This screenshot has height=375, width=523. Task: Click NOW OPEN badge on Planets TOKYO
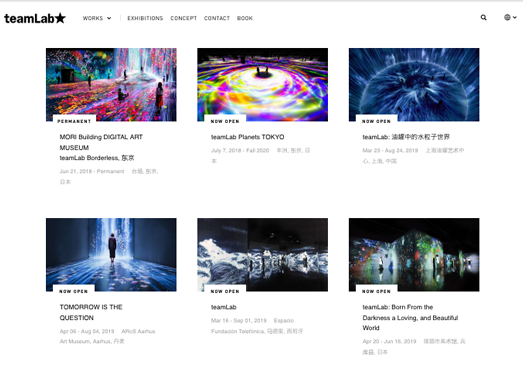[225, 121]
